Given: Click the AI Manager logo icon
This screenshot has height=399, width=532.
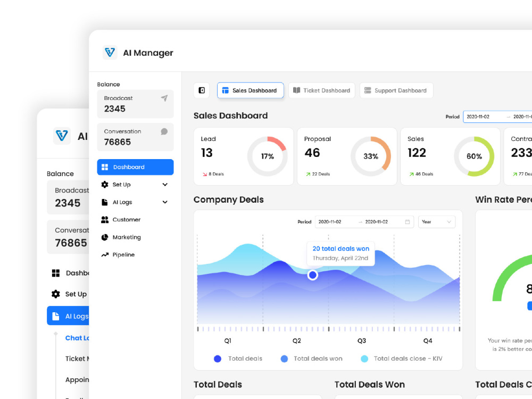Looking at the screenshot, I should 110,53.
